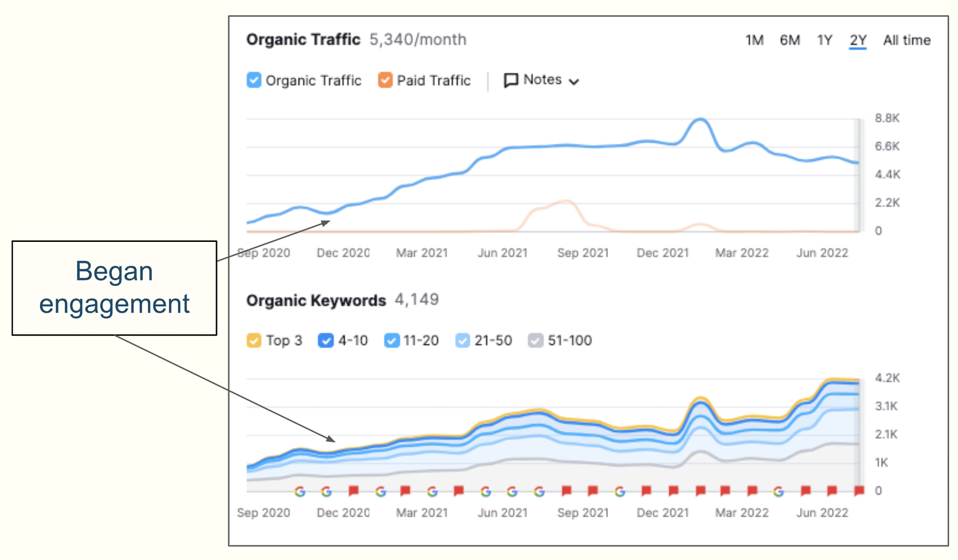Click the first red note flag on the keywords chart
The image size is (958, 560).
tap(353, 491)
